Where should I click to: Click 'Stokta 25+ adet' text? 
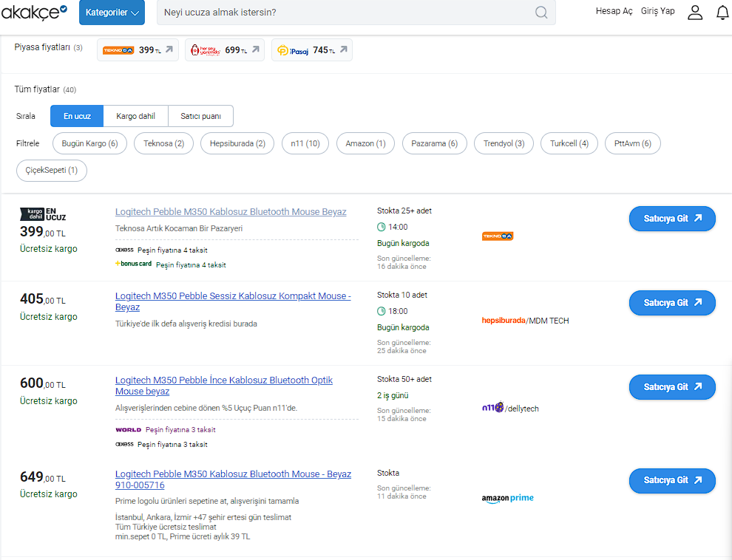(404, 211)
